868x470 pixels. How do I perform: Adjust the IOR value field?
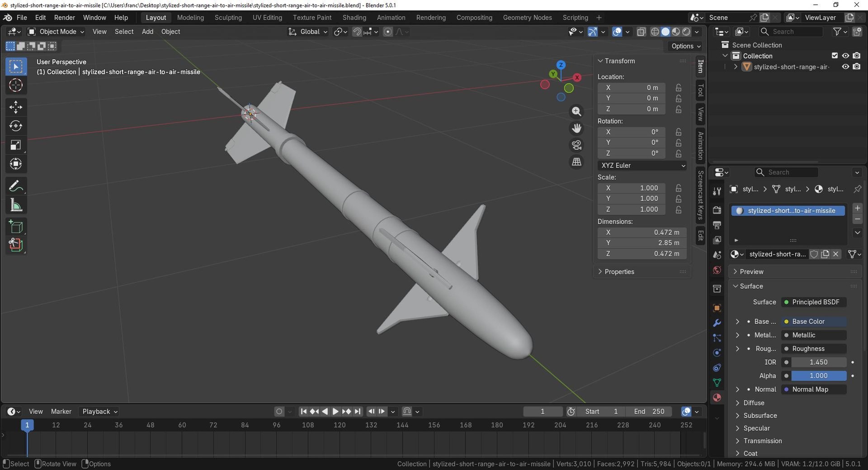(819, 362)
